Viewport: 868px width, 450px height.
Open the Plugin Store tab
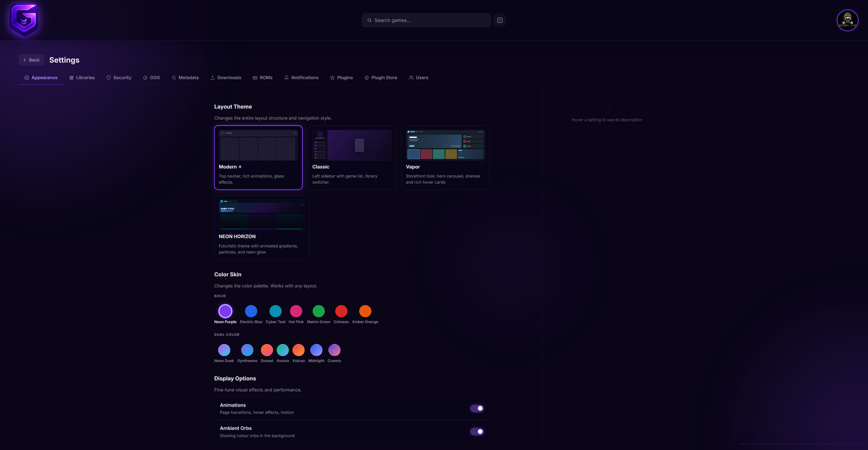[381, 78]
